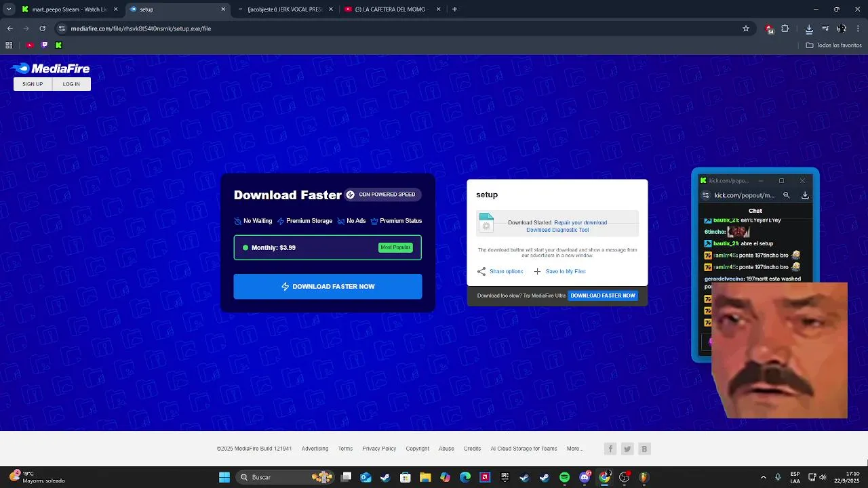Click the Abuse footer link
This screenshot has width=868, height=488.
click(x=446, y=449)
